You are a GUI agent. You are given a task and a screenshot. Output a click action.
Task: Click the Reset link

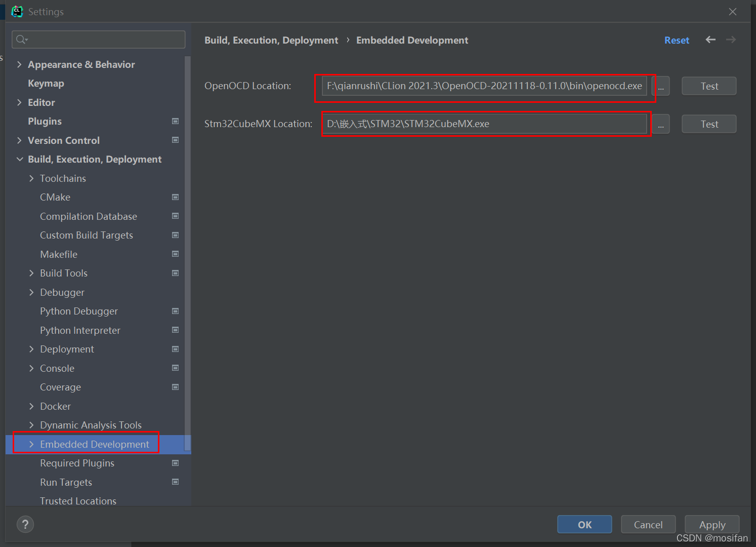click(x=677, y=40)
